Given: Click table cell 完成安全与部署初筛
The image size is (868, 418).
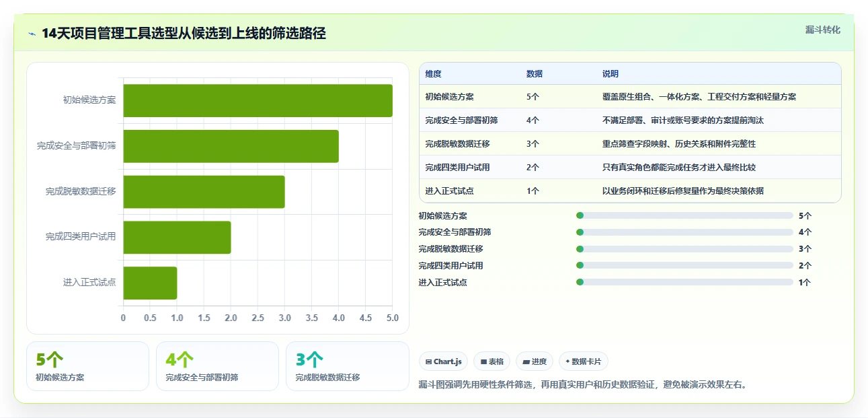Looking at the screenshot, I should click(461, 120).
